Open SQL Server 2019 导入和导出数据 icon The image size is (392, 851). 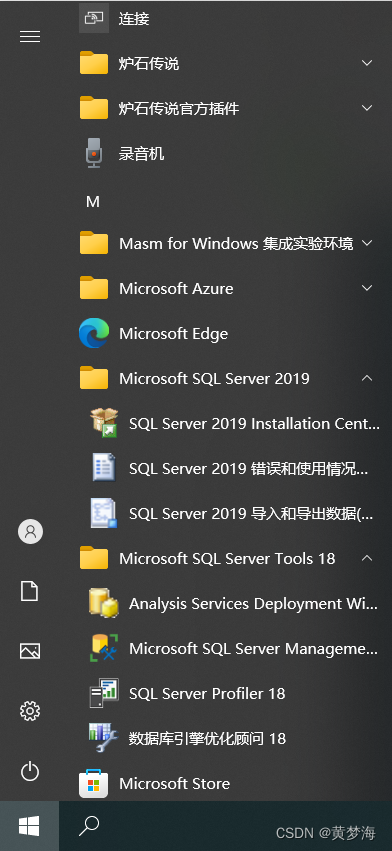click(104, 513)
